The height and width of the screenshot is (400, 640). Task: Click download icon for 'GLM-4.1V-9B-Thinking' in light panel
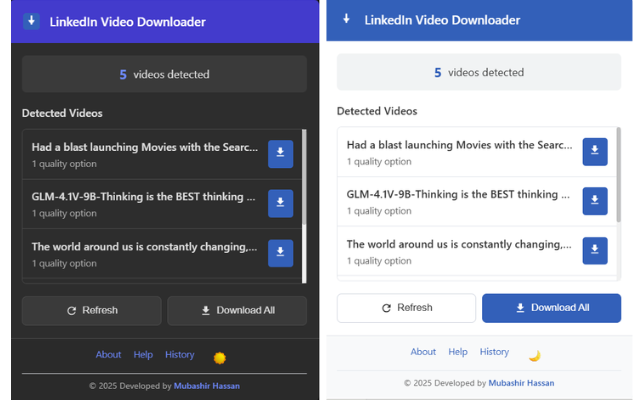[595, 201]
